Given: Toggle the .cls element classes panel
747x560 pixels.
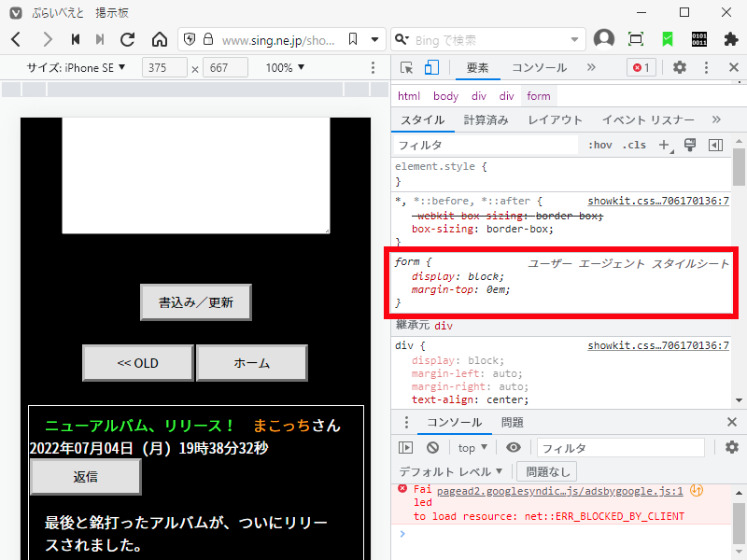Looking at the screenshot, I should 634,146.
